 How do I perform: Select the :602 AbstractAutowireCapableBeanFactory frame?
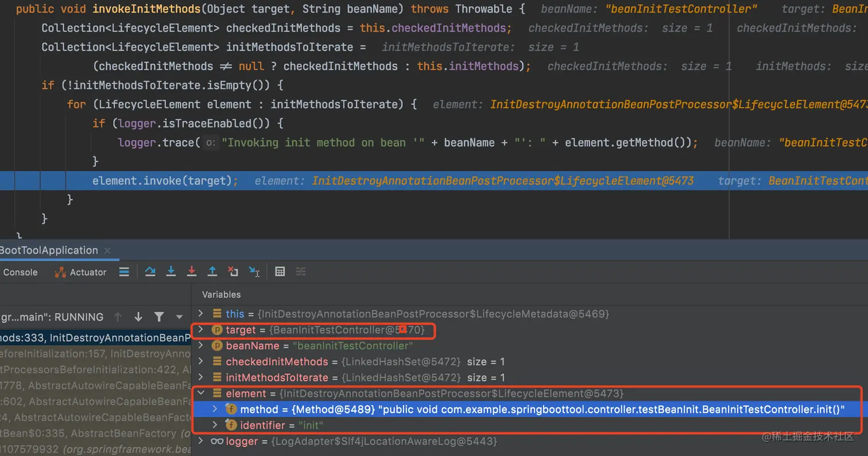[x=95, y=401]
